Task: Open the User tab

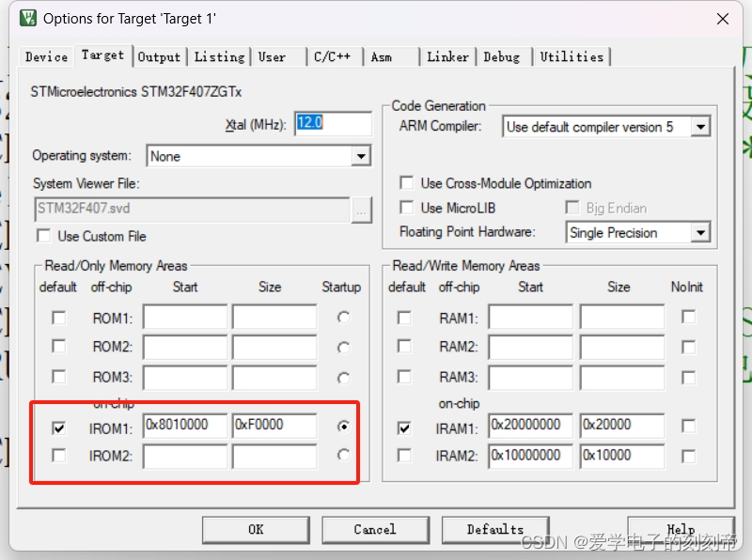Action: click(272, 57)
